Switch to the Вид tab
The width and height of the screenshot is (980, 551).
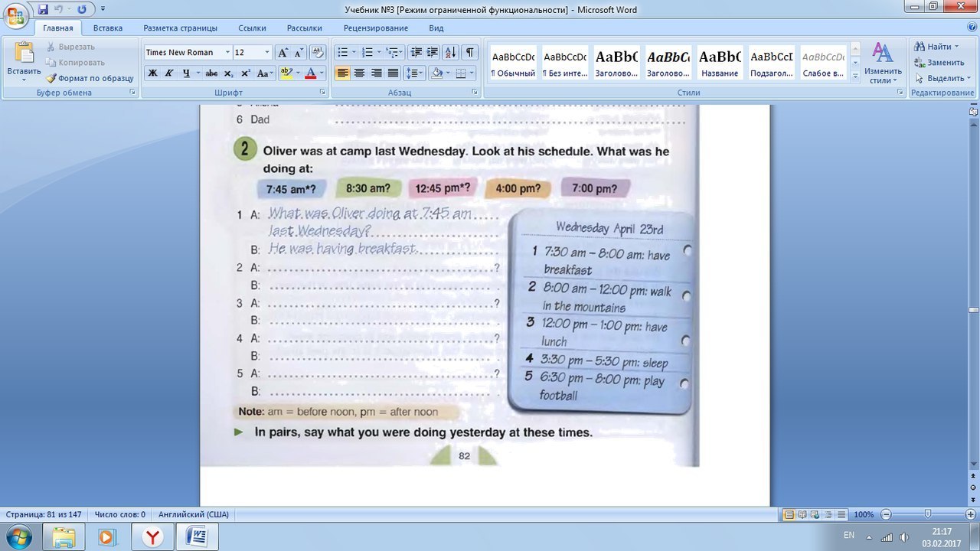coord(436,28)
